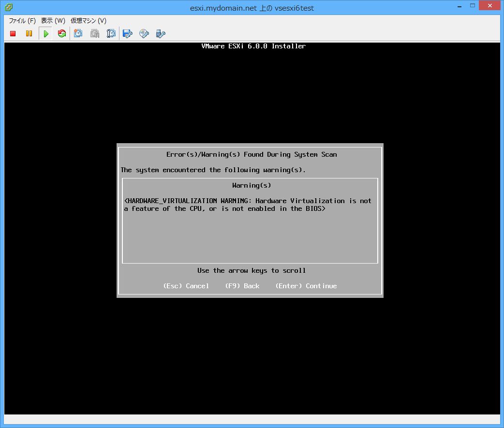Image resolution: width=504 pixels, height=428 pixels.
Task: Click the Error(s)/Warning(s) Found heading
Action: [x=252, y=154]
